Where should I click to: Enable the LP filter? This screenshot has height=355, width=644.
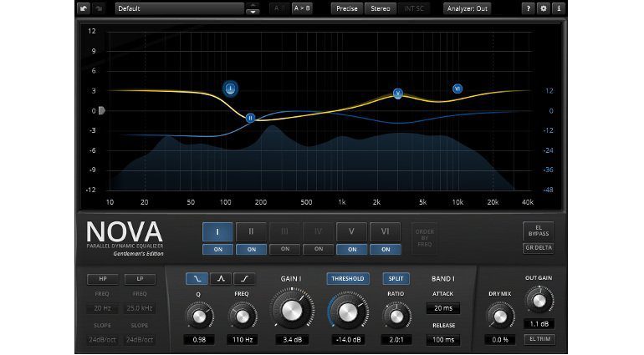click(x=140, y=279)
